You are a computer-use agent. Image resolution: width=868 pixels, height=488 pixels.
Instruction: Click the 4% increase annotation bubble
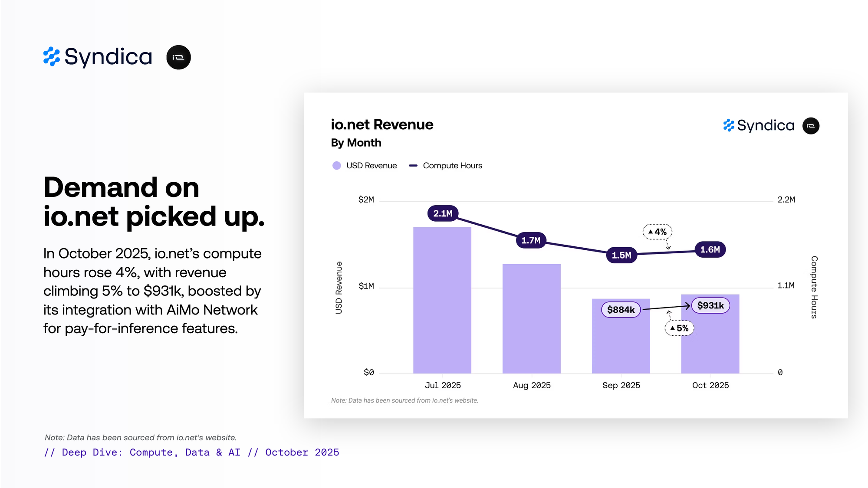pos(657,232)
